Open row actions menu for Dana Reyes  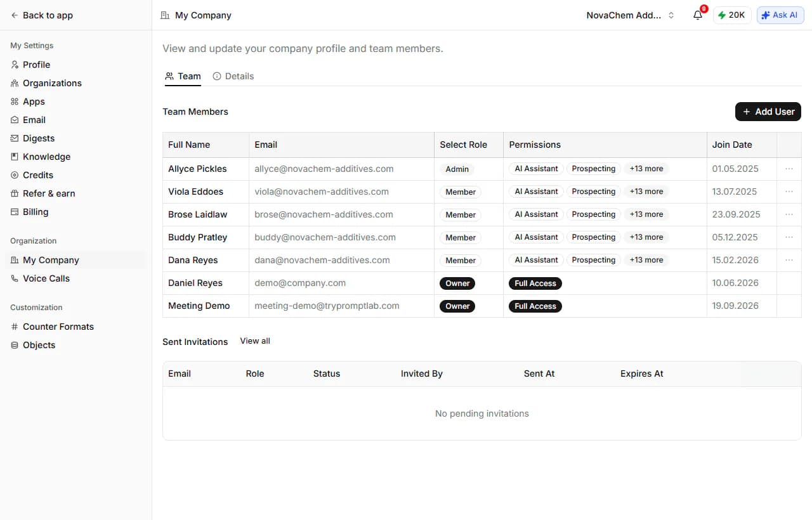point(789,260)
